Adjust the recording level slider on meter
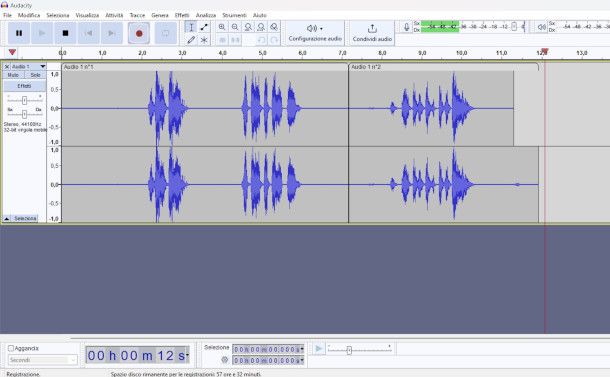This screenshot has height=377, width=610. click(514, 26)
